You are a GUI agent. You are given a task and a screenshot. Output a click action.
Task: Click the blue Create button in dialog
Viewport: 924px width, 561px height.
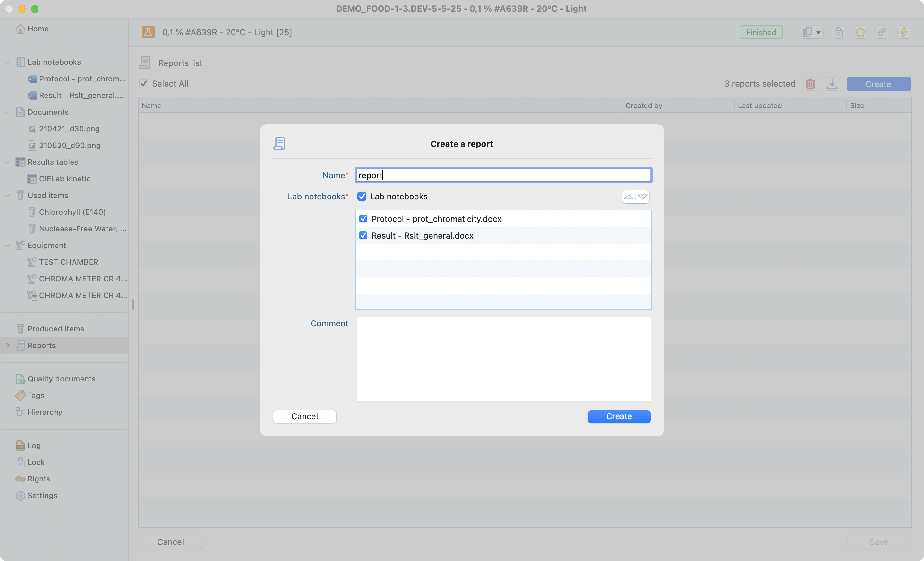[x=619, y=416]
